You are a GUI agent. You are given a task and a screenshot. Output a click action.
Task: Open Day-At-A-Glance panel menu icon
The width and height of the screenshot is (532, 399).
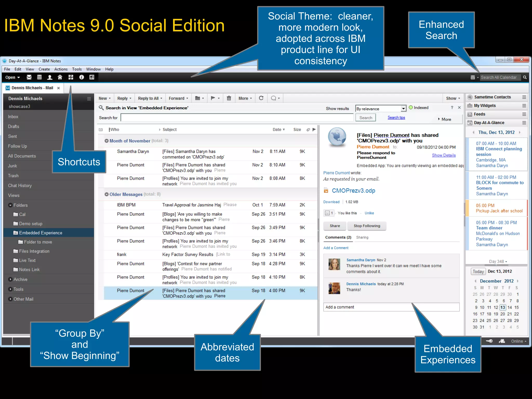pyautogui.click(x=524, y=123)
